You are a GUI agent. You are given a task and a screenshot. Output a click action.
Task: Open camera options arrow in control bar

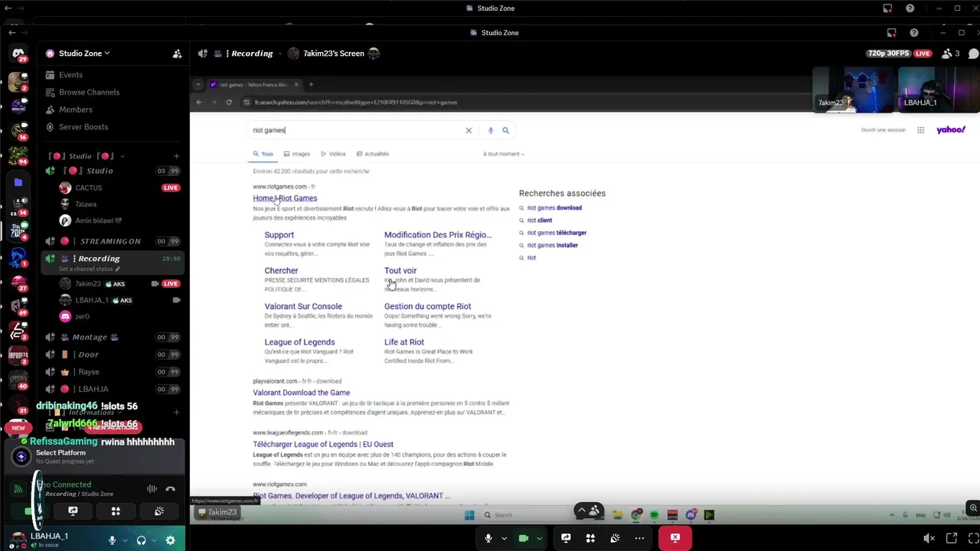[x=539, y=538]
